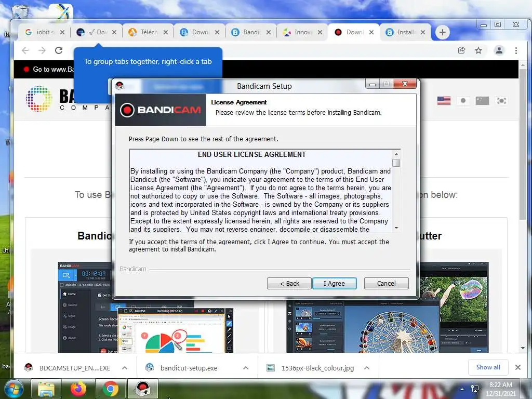Open Chrome from the taskbar
This screenshot has height=399, width=532.
(110, 389)
